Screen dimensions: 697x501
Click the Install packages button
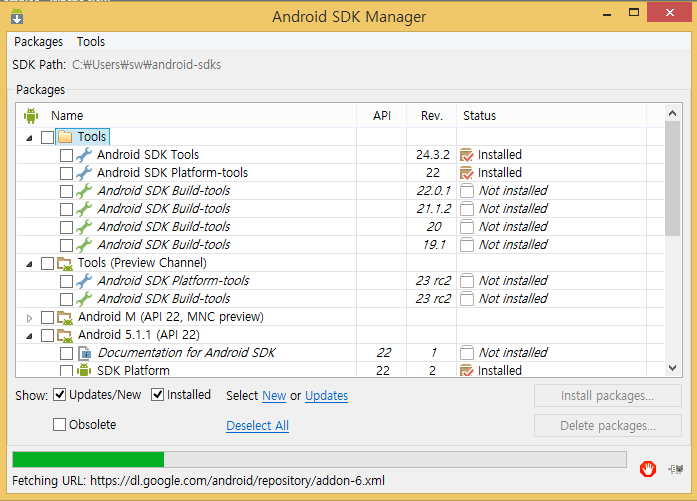click(x=608, y=395)
